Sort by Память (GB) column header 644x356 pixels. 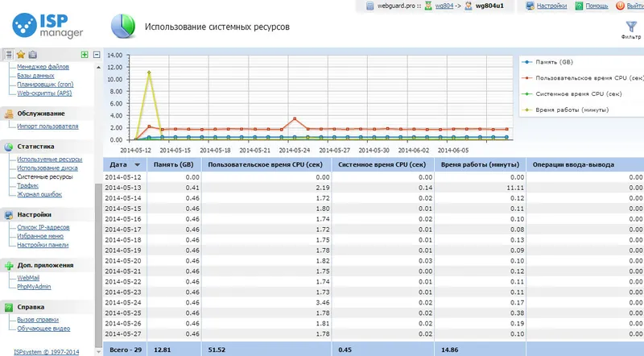173,164
